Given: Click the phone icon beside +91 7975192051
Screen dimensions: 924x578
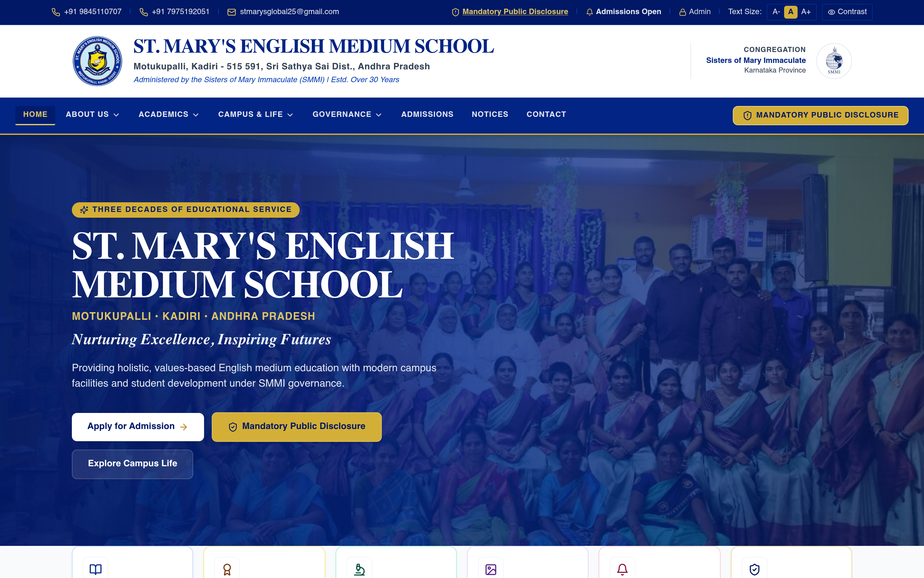Looking at the screenshot, I should click(x=143, y=12).
